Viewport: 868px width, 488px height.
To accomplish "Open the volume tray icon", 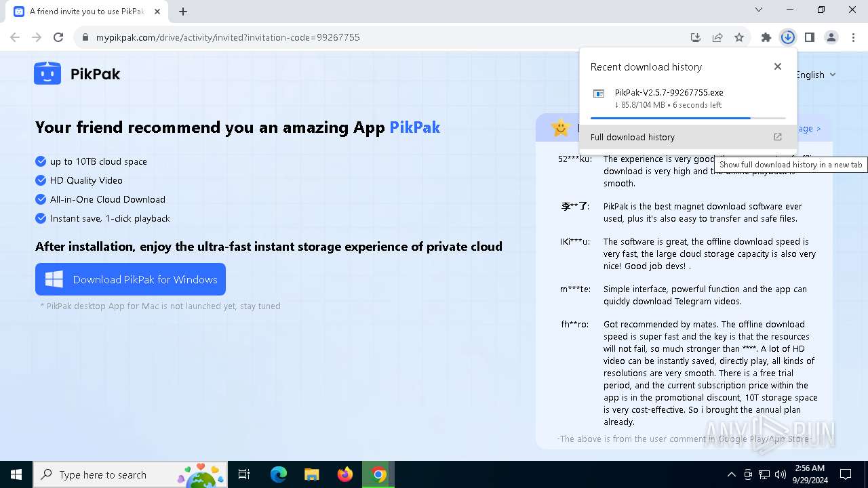I will (x=781, y=474).
